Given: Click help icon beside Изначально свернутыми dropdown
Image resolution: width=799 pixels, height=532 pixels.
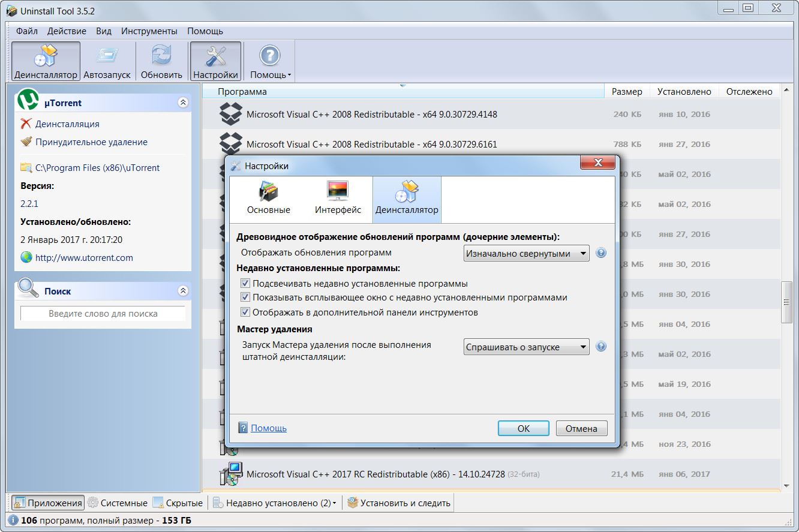Looking at the screenshot, I should (601, 253).
